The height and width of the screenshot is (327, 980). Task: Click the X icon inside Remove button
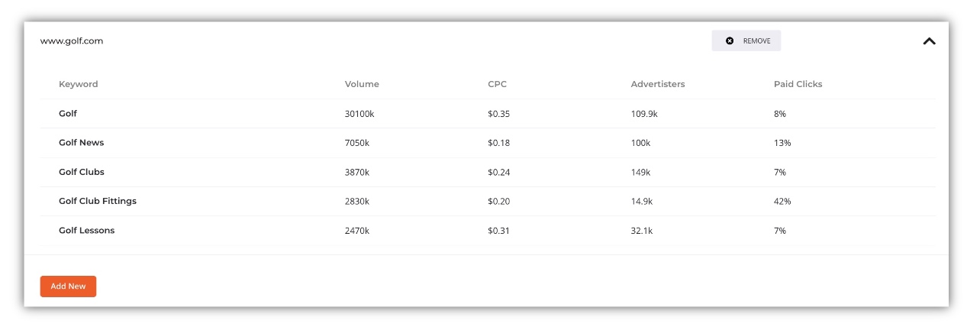[730, 41]
